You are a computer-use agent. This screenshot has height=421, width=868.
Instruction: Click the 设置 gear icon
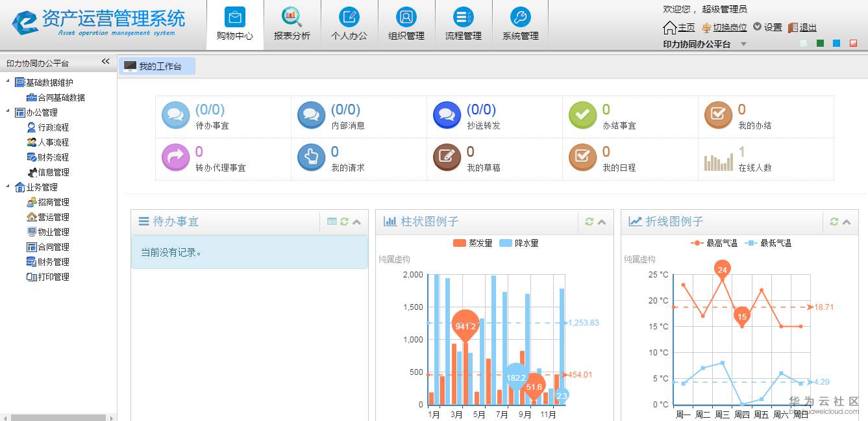pyautogui.click(x=757, y=27)
